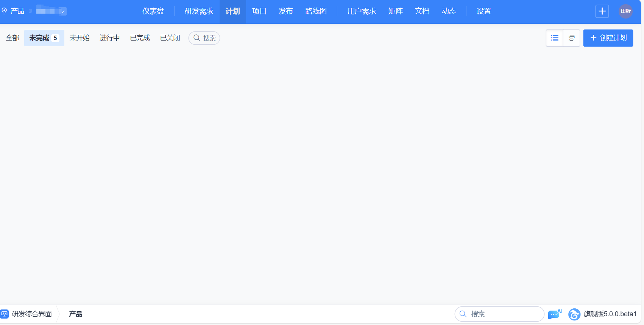Show 全部 plans filter
The image size is (644, 325).
(x=12, y=38)
